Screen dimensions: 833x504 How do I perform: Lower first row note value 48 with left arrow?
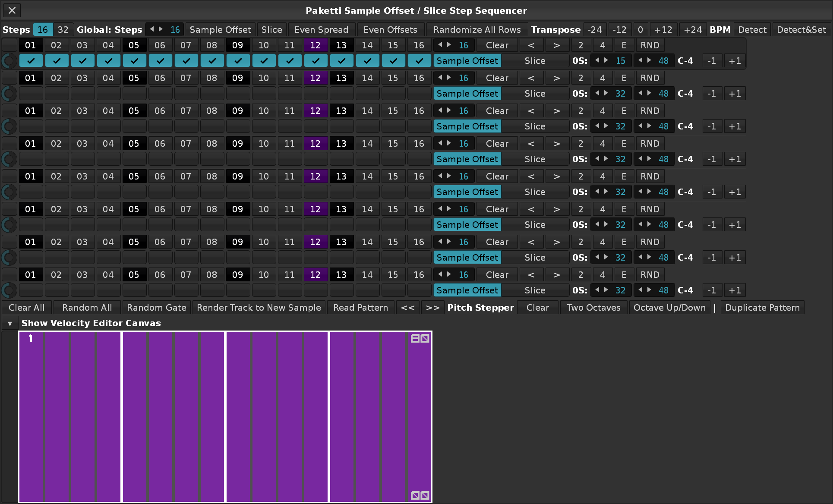pos(640,60)
